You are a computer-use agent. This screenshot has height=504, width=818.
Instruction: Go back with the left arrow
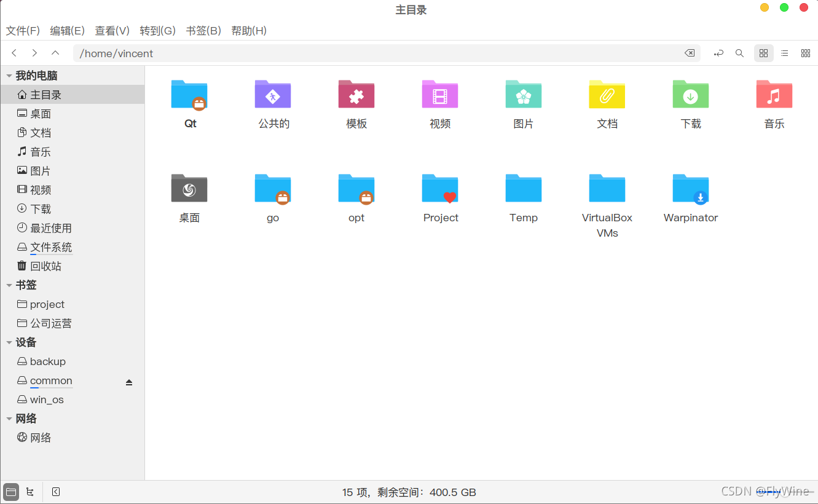tap(14, 53)
